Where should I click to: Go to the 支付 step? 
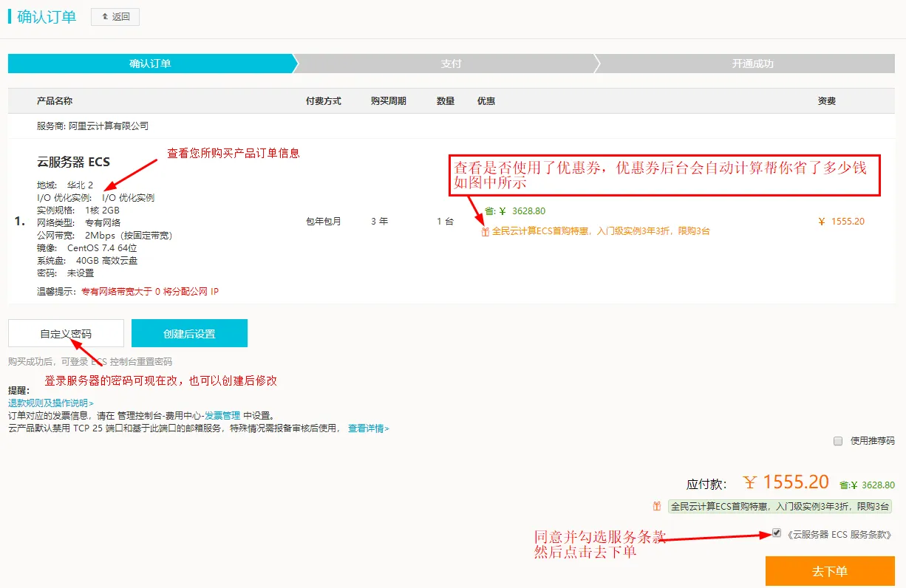click(451, 64)
